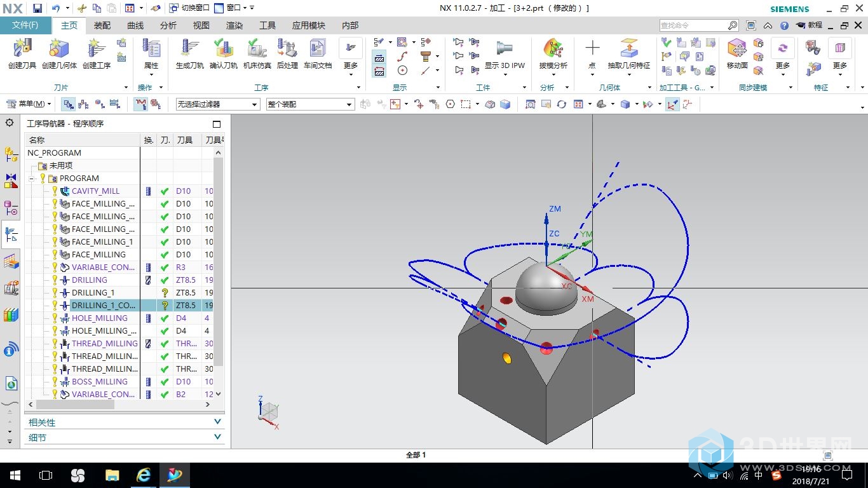Start Machine Simulation (机床仿真)
Viewport: 868px width, 488px height.
click(257, 54)
